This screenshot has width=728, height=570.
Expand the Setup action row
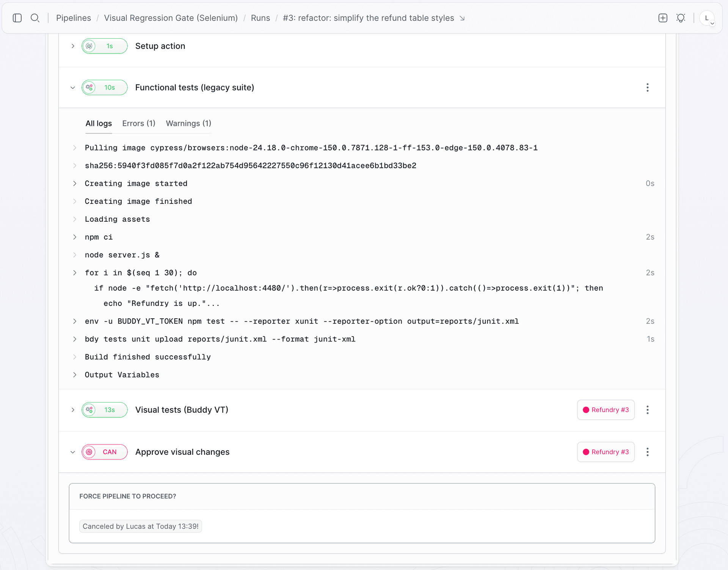pyautogui.click(x=73, y=46)
